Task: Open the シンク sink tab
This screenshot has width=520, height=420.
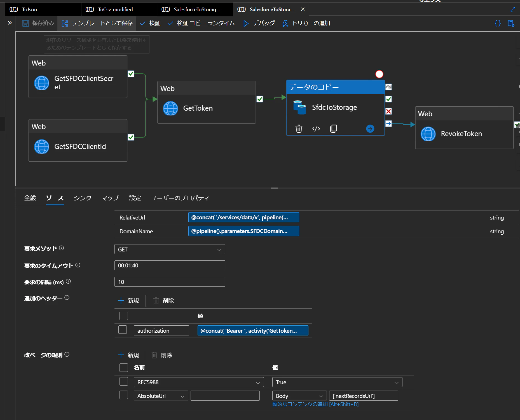Action: (x=83, y=198)
